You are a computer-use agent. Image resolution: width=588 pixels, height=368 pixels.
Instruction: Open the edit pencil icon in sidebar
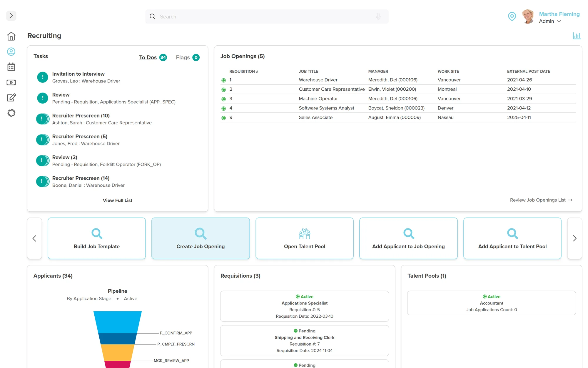[11, 97]
